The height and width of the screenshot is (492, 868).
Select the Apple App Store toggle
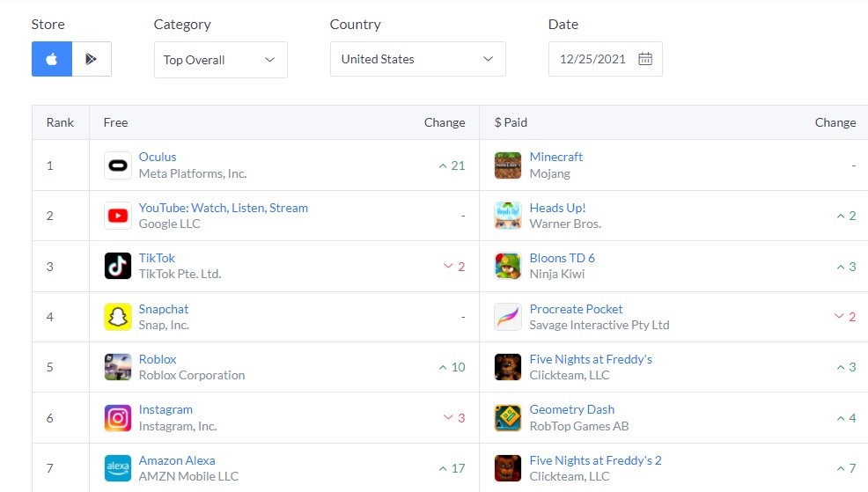[x=52, y=59]
